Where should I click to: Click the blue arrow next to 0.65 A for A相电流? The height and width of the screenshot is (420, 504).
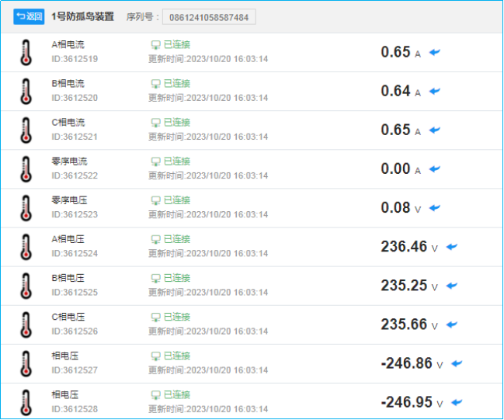(435, 52)
